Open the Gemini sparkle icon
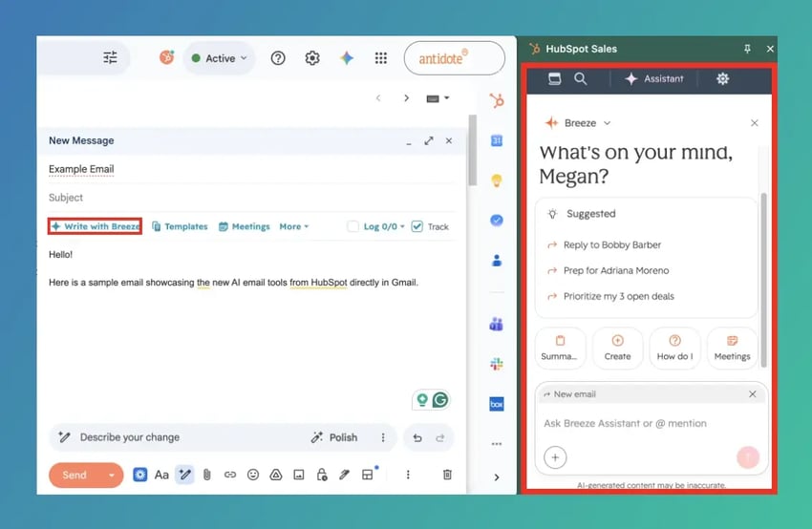The image size is (812, 529). coord(347,58)
